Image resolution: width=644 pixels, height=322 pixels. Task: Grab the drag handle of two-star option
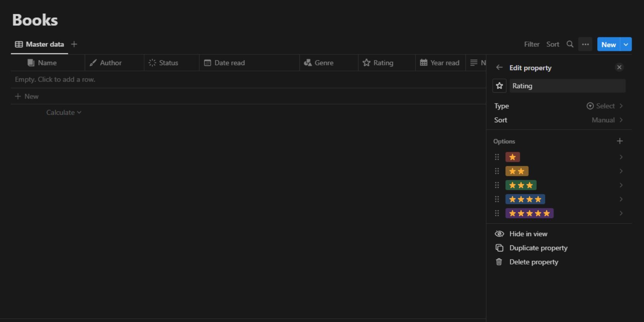click(497, 171)
